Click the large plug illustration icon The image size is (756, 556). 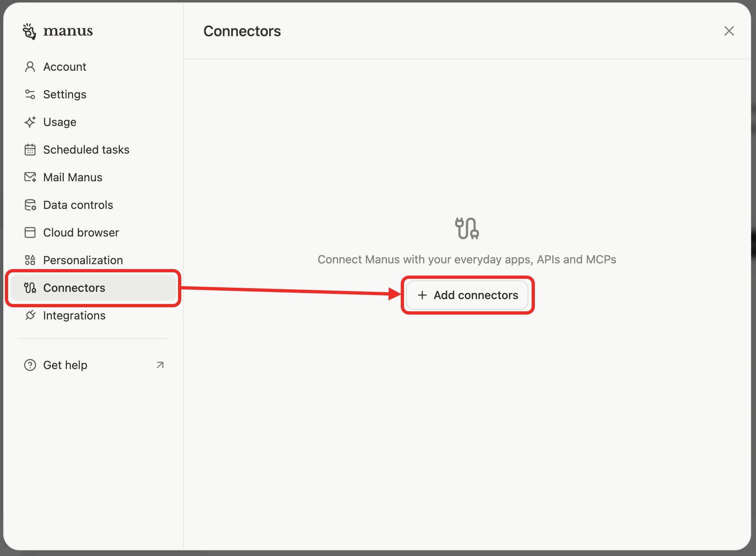(467, 228)
